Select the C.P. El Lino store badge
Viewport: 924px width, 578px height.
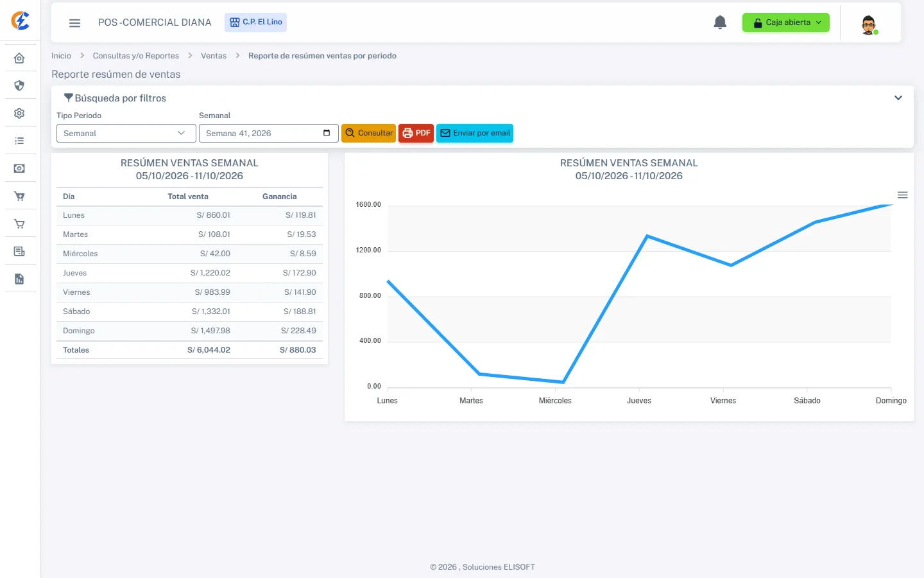pyautogui.click(x=255, y=22)
